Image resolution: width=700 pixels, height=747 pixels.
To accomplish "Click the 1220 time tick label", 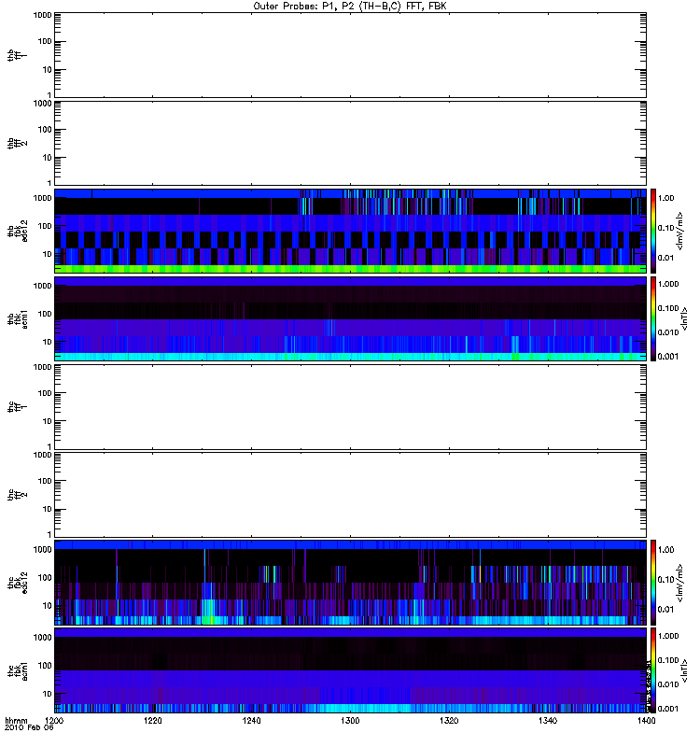I will [153, 720].
